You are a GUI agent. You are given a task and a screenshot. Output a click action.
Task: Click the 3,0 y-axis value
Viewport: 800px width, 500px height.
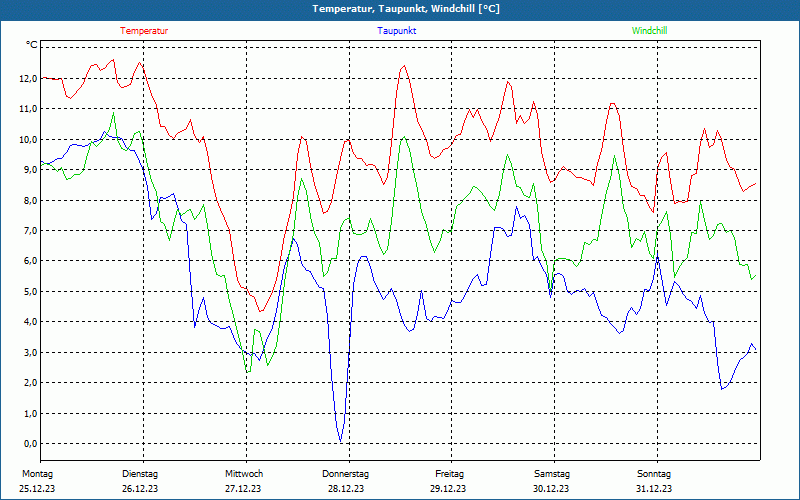(31, 352)
